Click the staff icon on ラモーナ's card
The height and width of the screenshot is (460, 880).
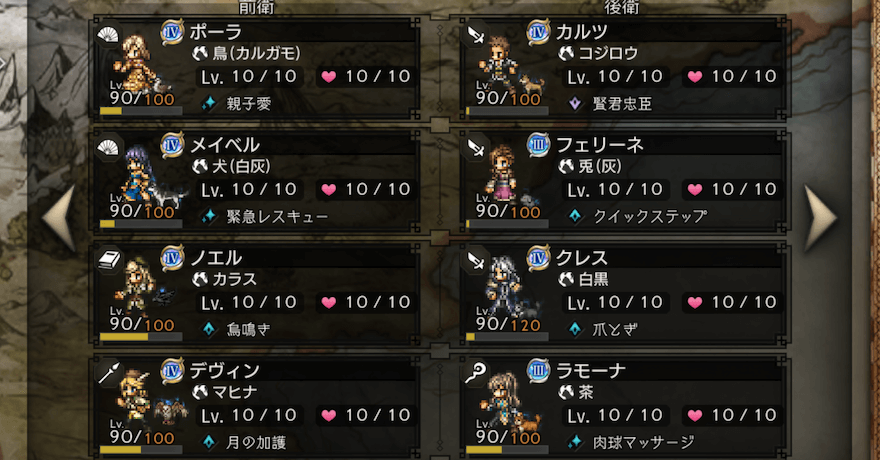(x=475, y=373)
